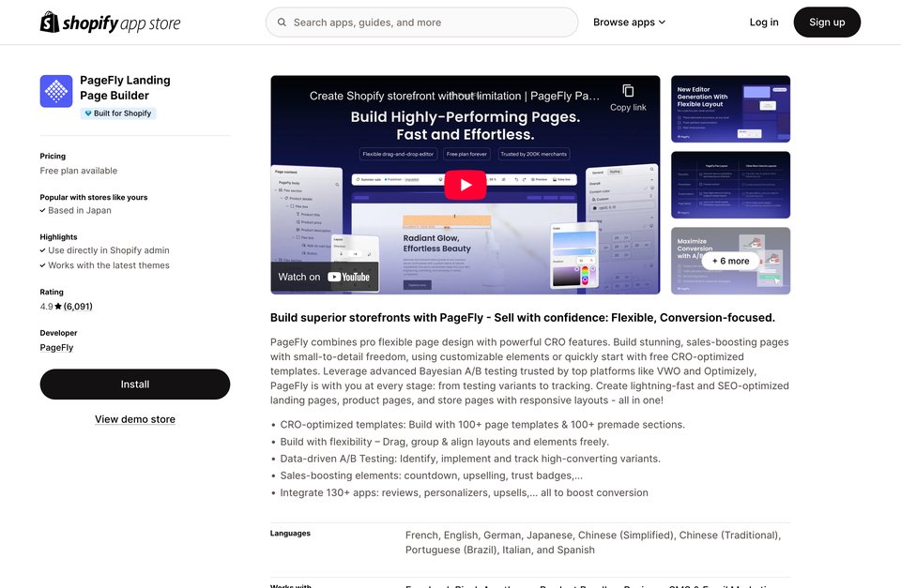Click the Build with flexibility bullet text
901x588 pixels.
[x=444, y=442]
